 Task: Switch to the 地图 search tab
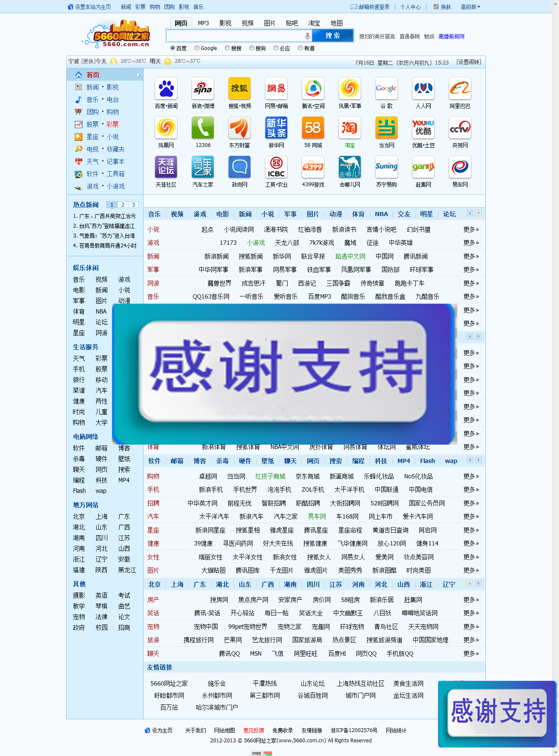tap(337, 23)
